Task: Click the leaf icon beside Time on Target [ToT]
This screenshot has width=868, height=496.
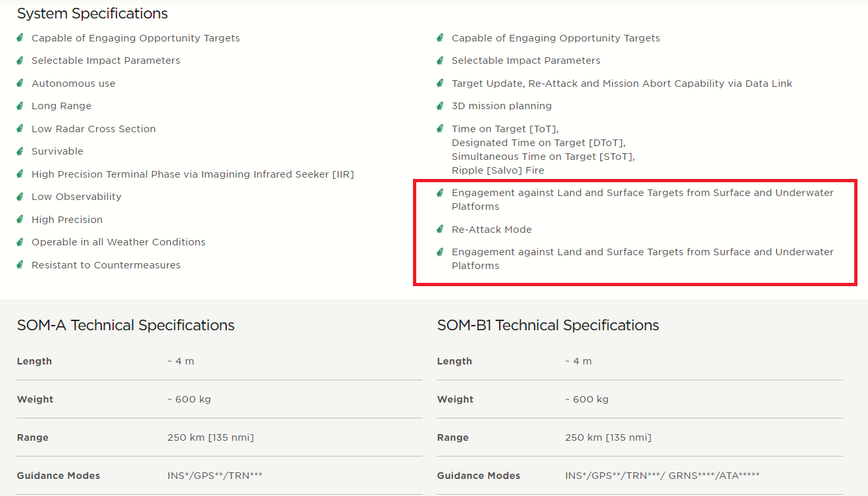Action: 441,129
